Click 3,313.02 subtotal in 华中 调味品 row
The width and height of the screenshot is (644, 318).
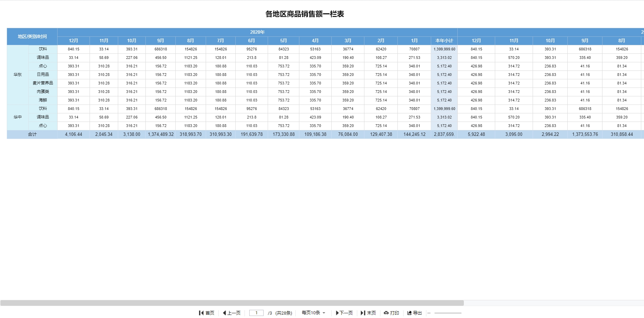click(x=444, y=117)
